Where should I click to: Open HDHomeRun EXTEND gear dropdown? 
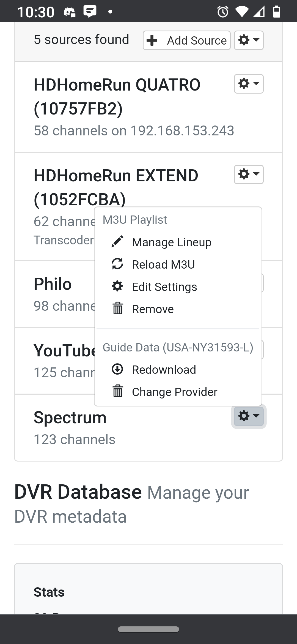(x=249, y=174)
